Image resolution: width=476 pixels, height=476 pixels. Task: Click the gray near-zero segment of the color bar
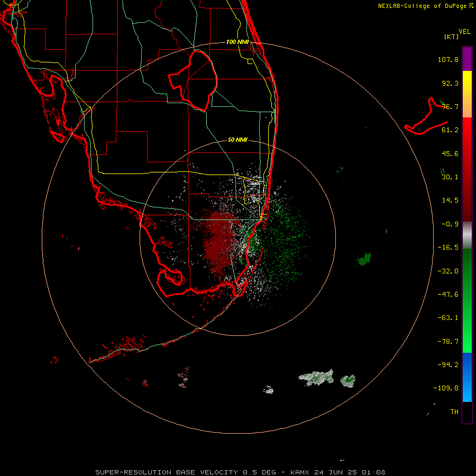[x=467, y=235]
